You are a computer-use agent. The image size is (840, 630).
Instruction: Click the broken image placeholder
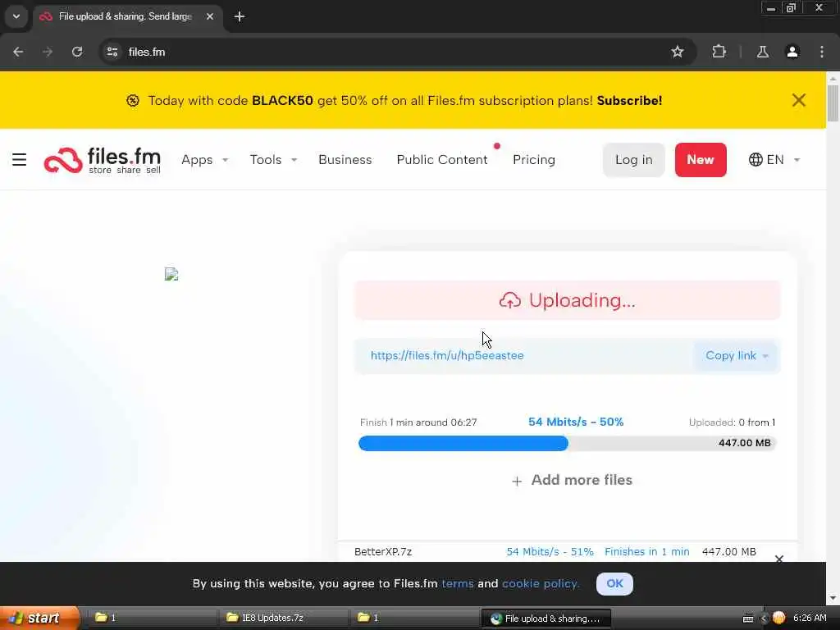coord(171,274)
